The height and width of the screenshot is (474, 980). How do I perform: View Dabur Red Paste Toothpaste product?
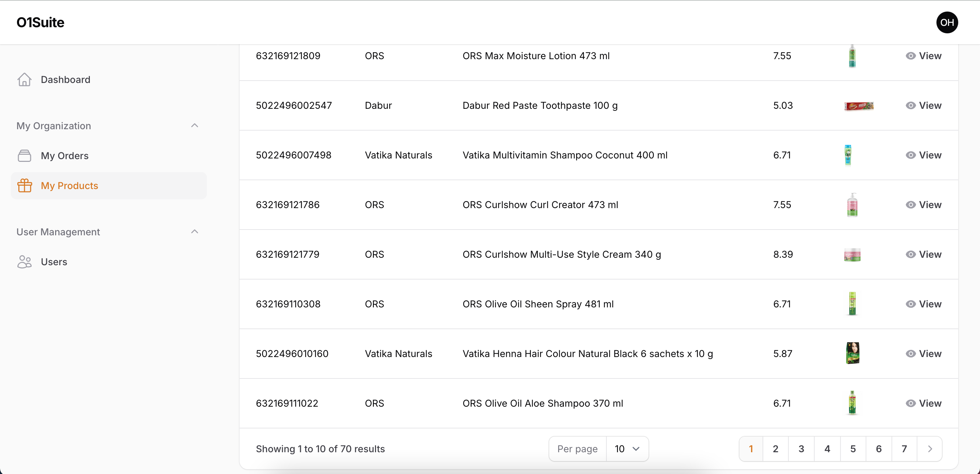point(923,105)
